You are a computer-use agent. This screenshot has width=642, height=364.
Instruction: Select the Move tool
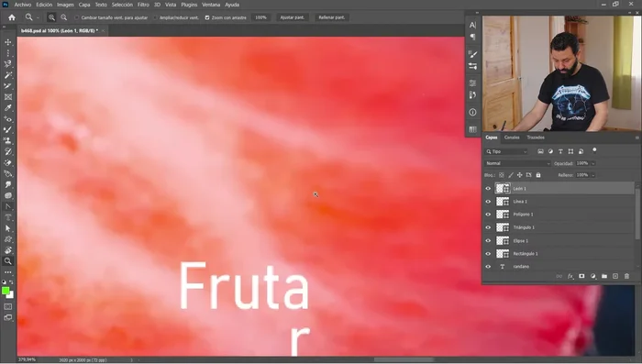7,42
